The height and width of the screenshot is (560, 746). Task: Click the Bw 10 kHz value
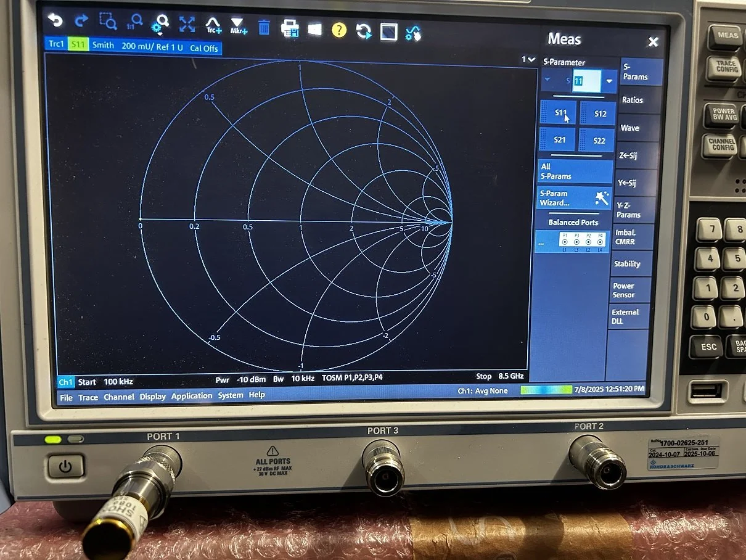coord(293,379)
